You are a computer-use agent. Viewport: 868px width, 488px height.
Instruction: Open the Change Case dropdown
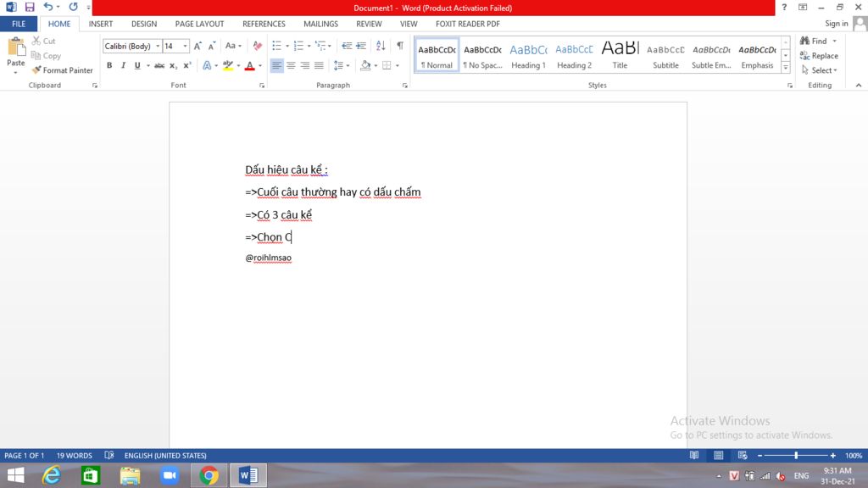click(x=233, y=46)
